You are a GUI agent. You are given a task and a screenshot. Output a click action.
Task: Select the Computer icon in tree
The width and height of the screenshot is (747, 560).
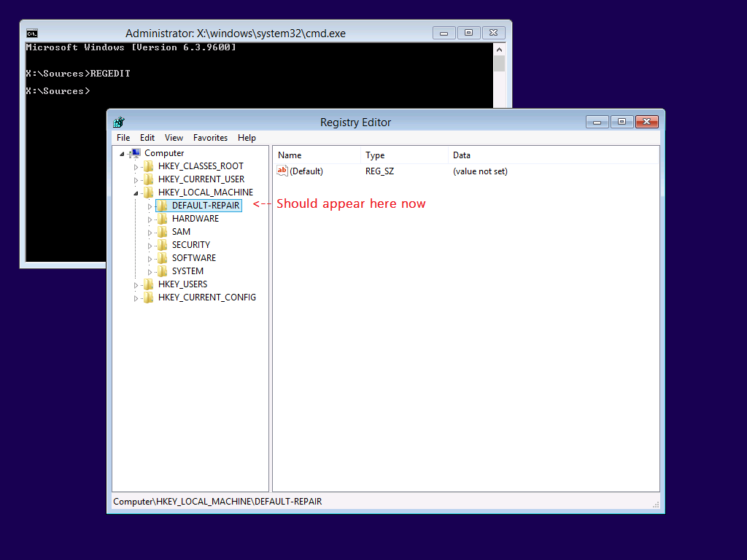coord(135,153)
